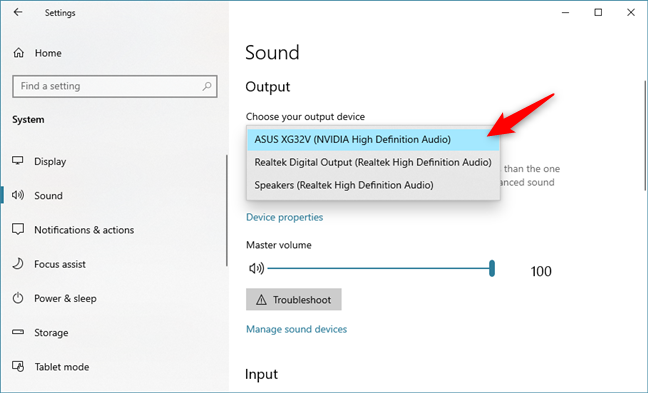Open the Home settings page
Screen dimensions: 648x393
click(48, 53)
